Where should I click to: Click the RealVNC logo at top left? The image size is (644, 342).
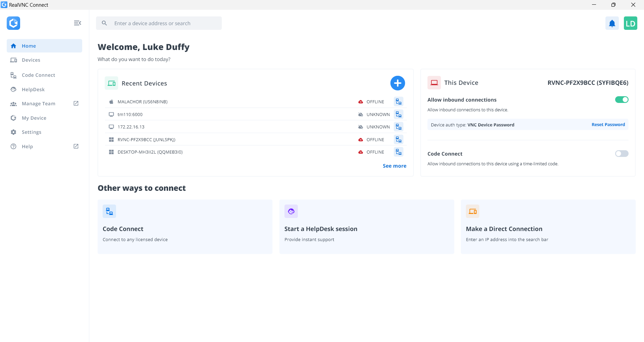point(13,23)
